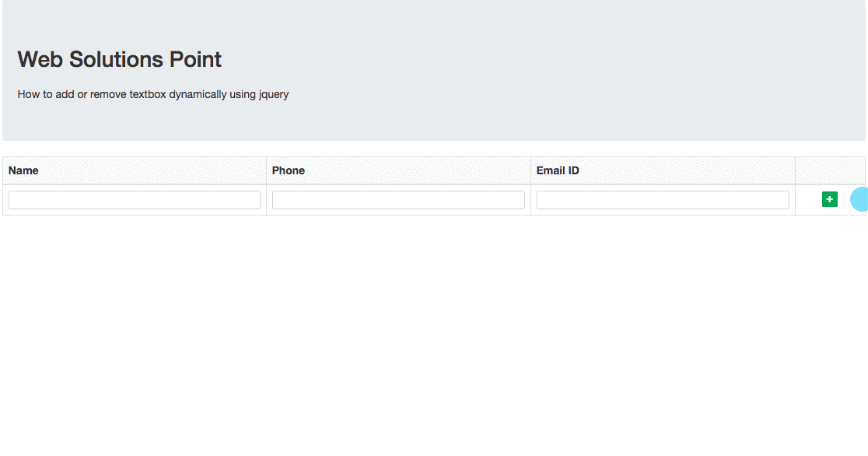Select the Email ID input field
Image resolution: width=868 pixels, height=456 pixels.
[663, 200]
